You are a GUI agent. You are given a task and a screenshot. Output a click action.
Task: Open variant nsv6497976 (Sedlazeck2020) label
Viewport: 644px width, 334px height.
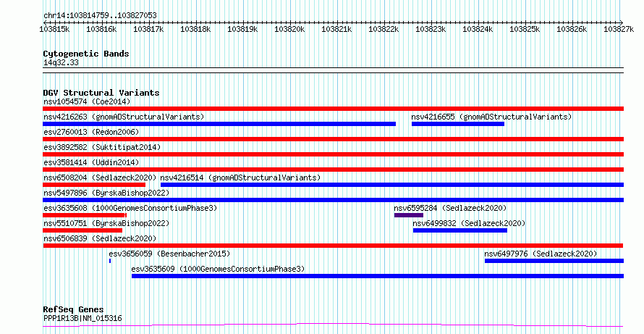click(541, 254)
